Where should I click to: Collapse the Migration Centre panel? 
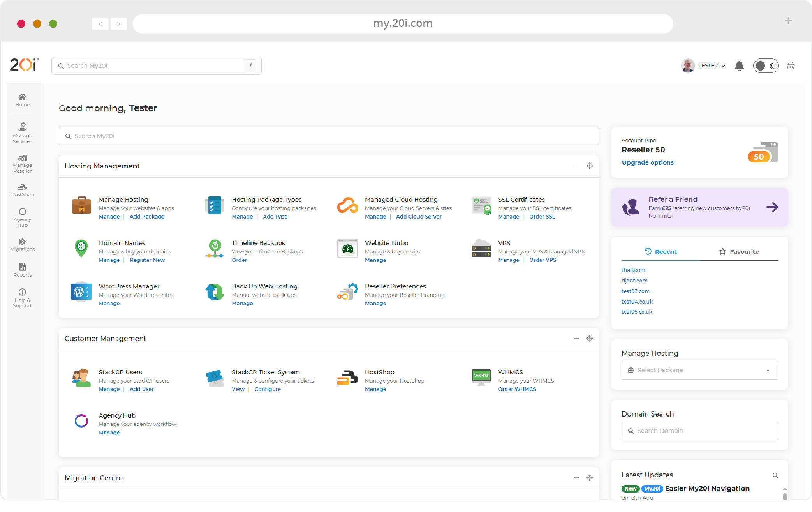576,478
